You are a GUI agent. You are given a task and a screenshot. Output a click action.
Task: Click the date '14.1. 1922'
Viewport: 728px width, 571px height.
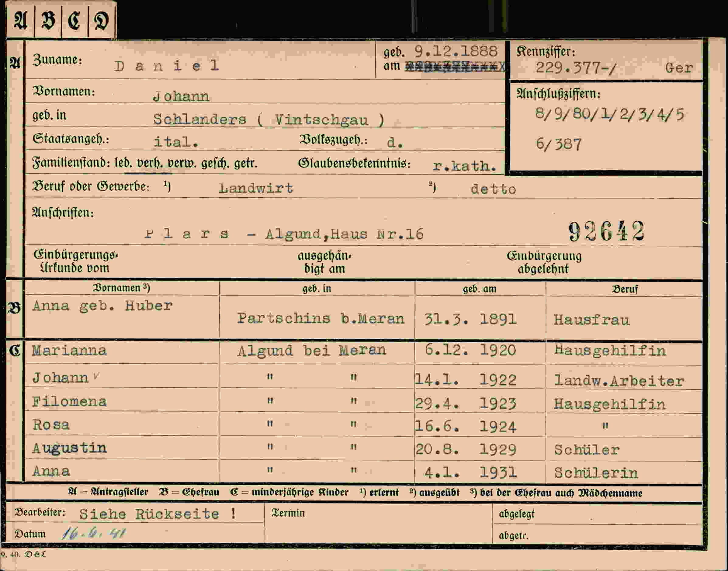466,380
